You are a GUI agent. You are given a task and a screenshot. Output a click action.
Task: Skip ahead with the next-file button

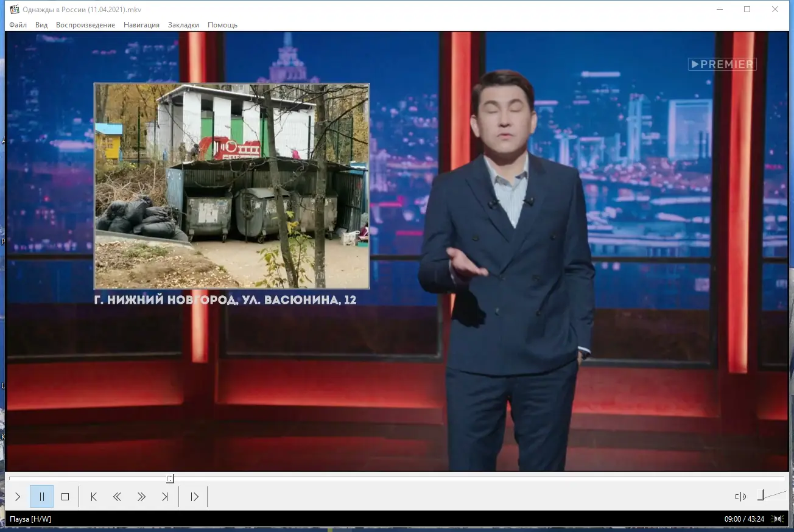pos(165,497)
